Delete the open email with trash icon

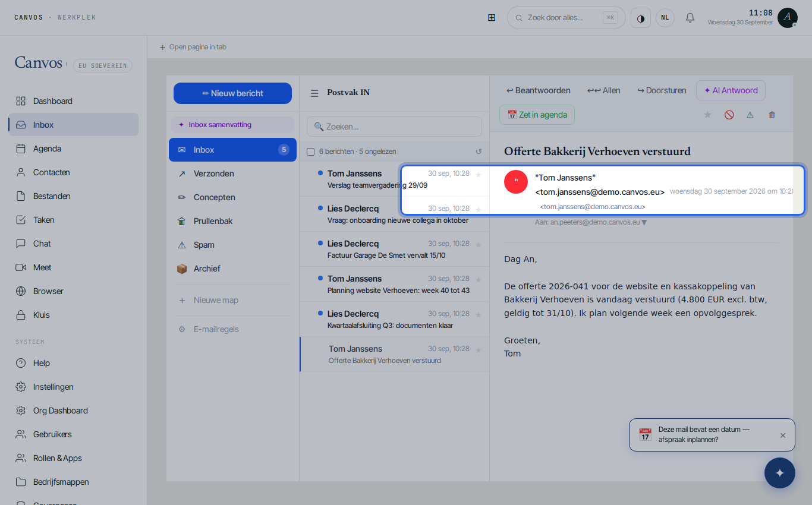[x=772, y=115]
